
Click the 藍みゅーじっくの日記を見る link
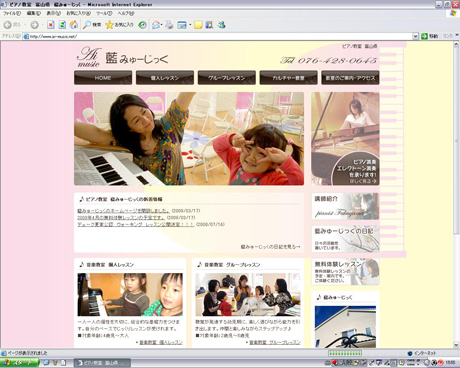click(270, 247)
